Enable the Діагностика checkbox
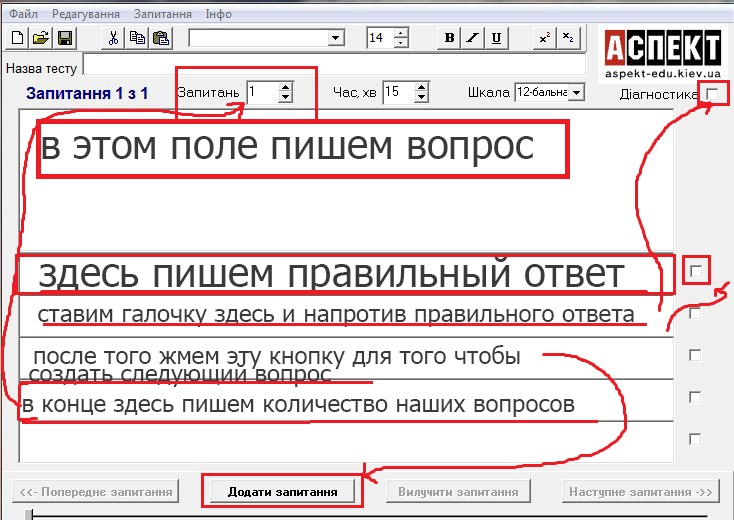Screen dimensions: 734x520 [712, 94]
